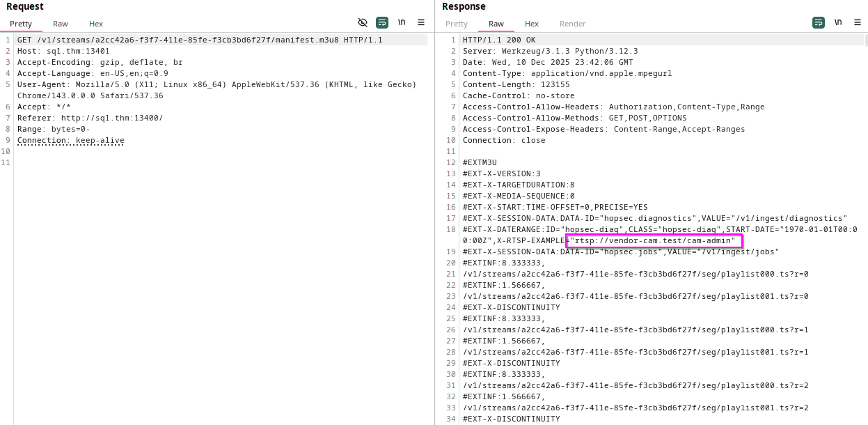Switch Request view to Raw tab
Viewport: 868px width, 425px height.
pyautogui.click(x=61, y=24)
